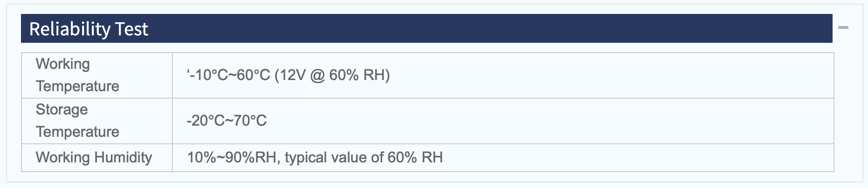Select the Storage Temperature label cell
Screen dimensions: 868x188
click(x=97, y=121)
